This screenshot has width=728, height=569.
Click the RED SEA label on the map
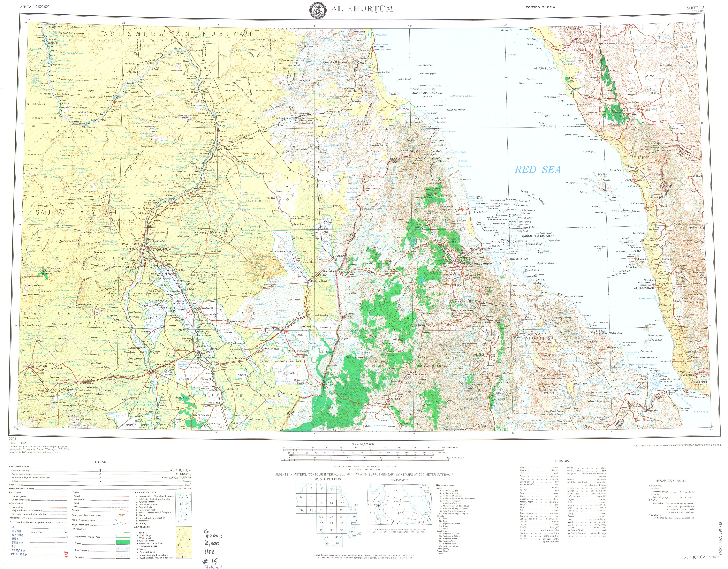click(538, 170)
